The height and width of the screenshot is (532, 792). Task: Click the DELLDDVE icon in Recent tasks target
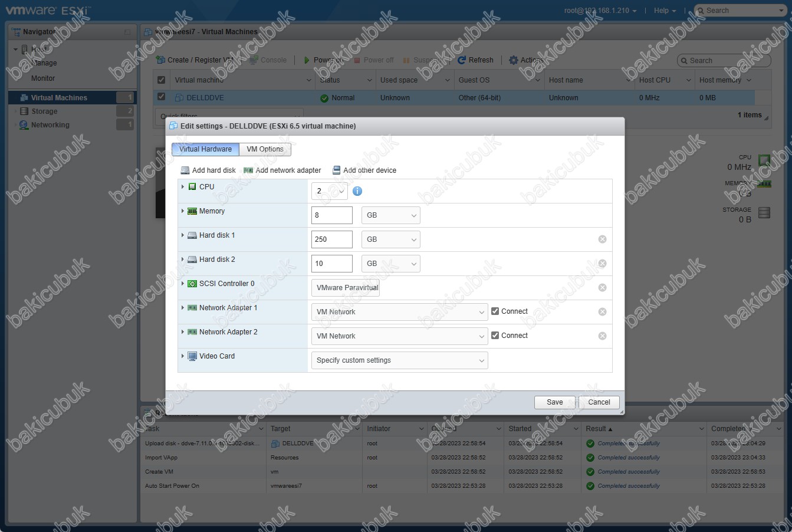pyautogui.click(x=275, y=444)
